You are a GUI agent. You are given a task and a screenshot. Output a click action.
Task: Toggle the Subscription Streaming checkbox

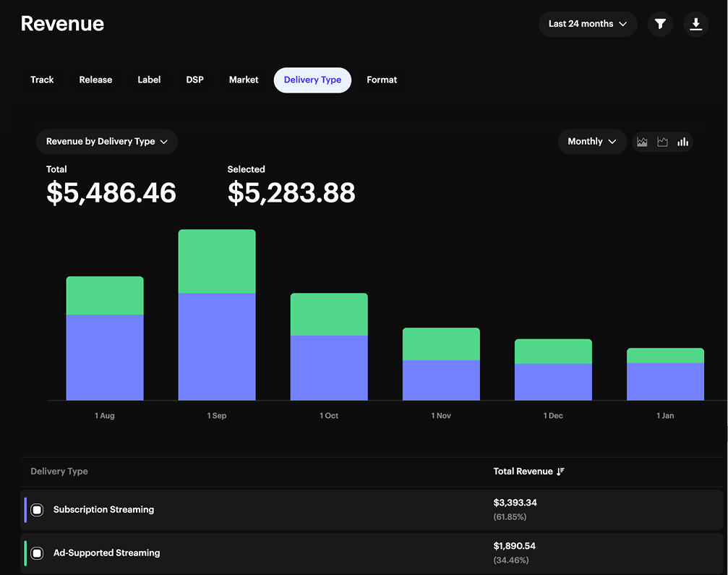coord(37,510)
